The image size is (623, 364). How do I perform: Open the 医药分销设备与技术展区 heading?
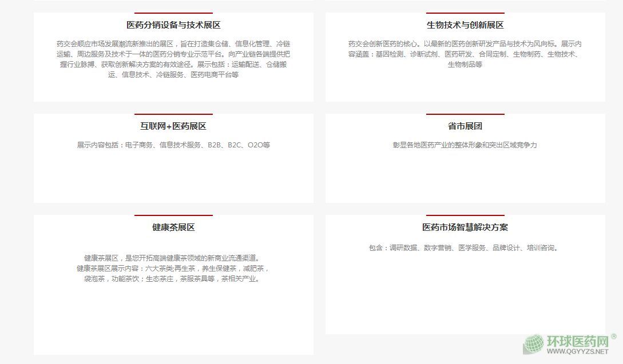[173, 25]
